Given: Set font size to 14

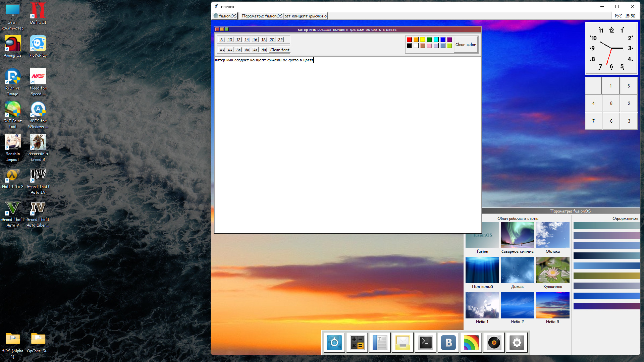Looking at the screenshot, I should (247, 40).
